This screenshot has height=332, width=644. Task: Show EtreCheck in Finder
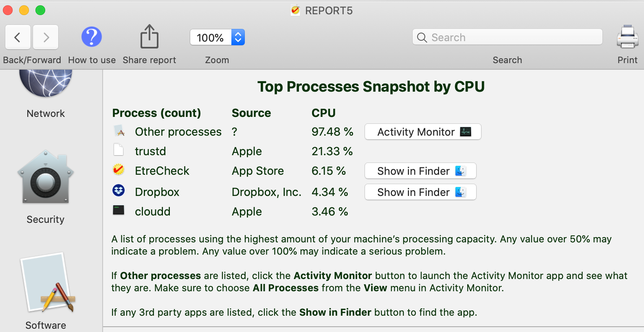click(x=420, y=171)
